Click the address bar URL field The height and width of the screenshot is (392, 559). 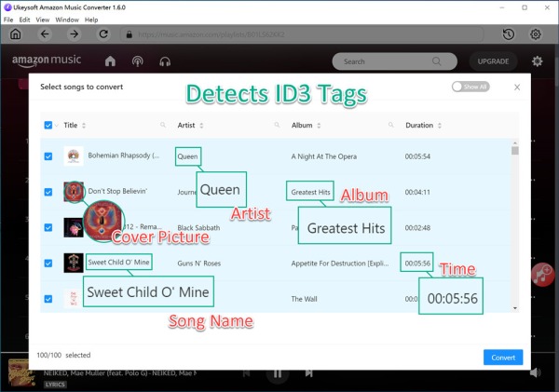coord(301,34)
